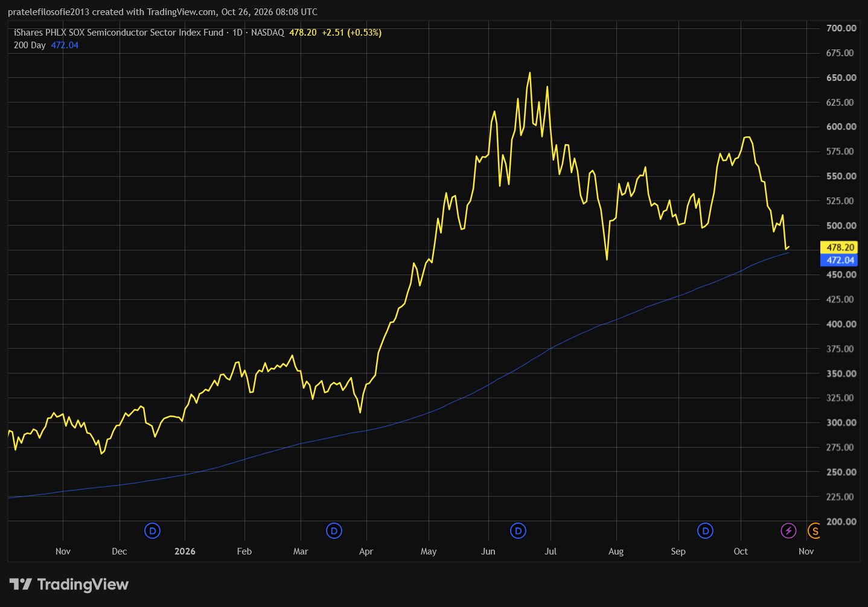Image resolution: width=868 pixels, height=607 pixels.
Task: Click the Apr label on time axis
Action: pos(366,551)
